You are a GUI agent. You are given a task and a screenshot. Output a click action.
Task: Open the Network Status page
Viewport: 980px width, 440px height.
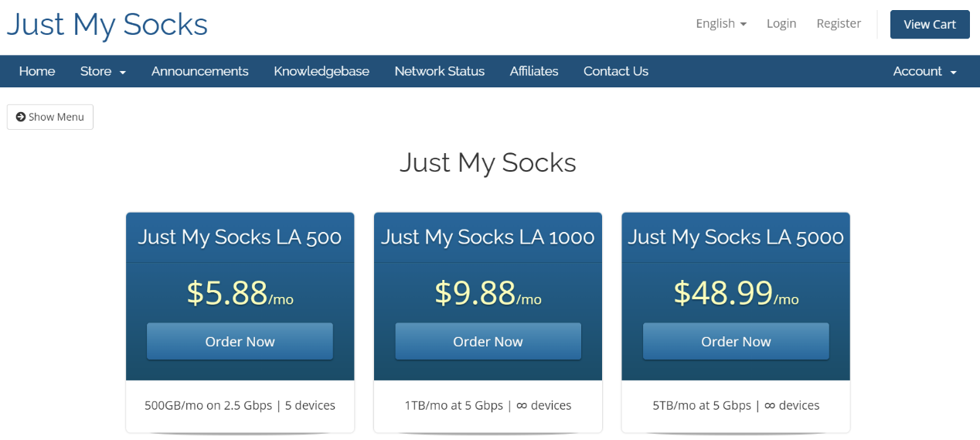440,71
